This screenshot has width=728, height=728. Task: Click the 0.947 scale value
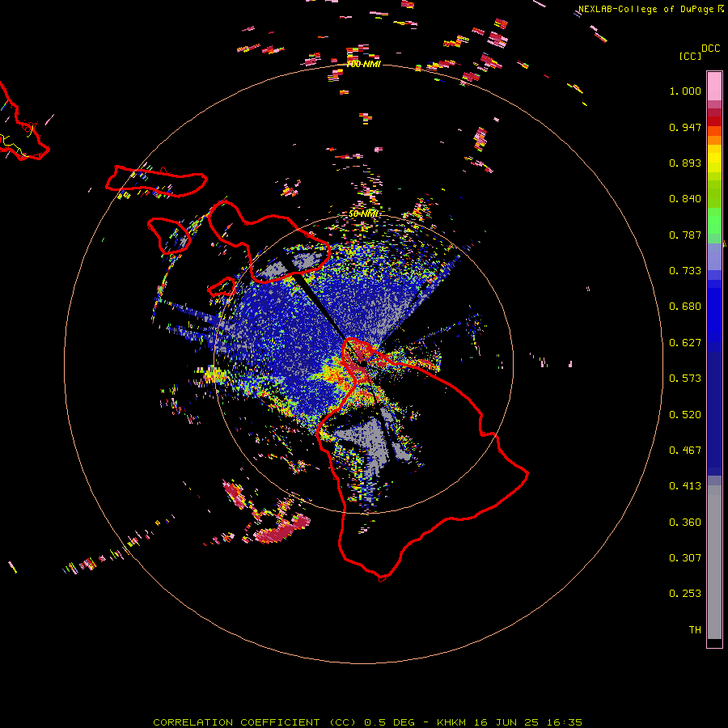coord(685,127)
